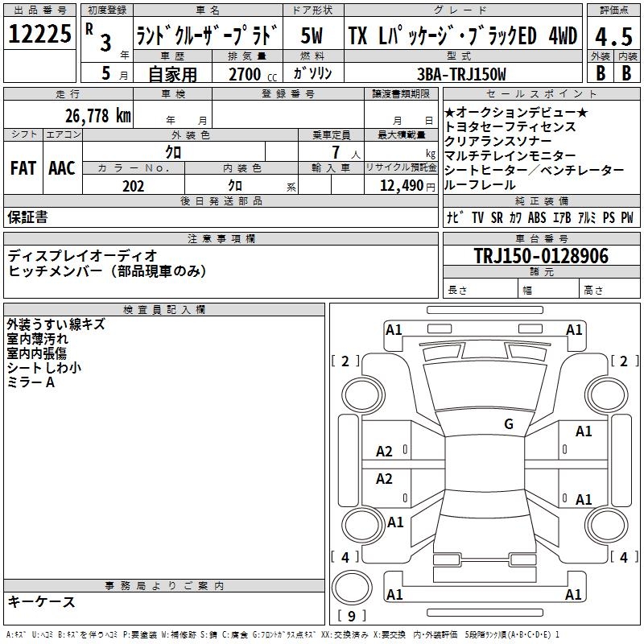Select exterior color value クロ under 外装色
644x644 pixels.
point(173,152)
